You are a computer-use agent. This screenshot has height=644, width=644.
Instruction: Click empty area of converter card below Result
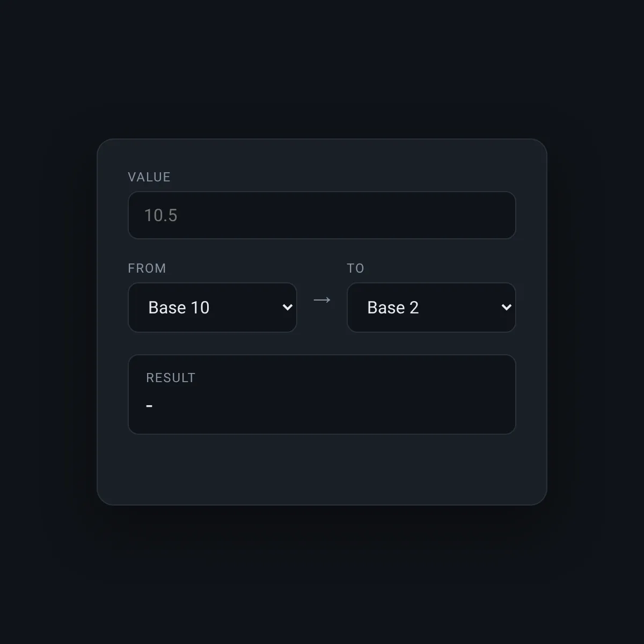(x=322, y=470)
